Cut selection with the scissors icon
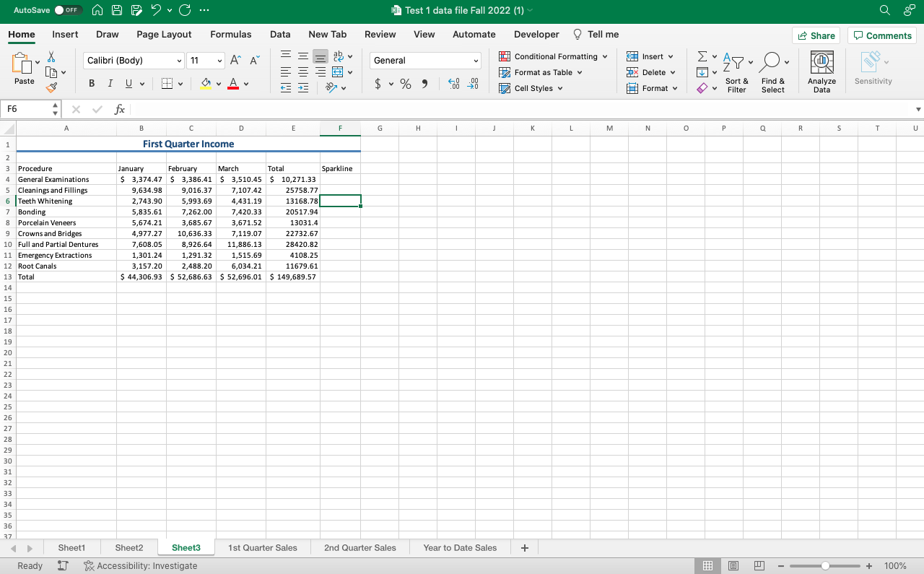924x574 pixels. 51,56
